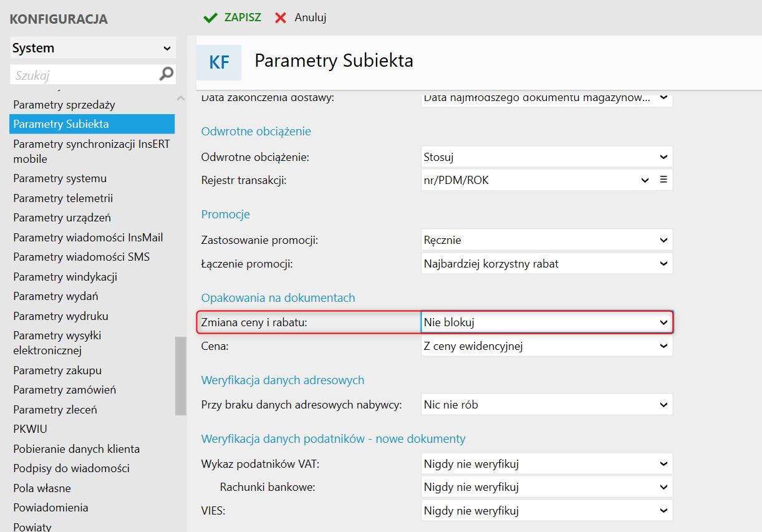
Task: Open Parametry systemu
Action: click(x=60, y=178)
